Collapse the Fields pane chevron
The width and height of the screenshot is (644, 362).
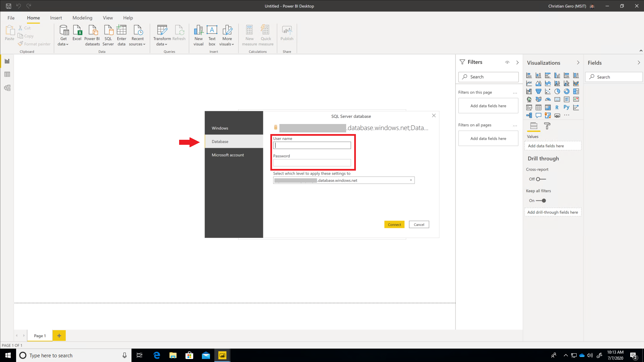pyautogui.click(x=639, y=63)
